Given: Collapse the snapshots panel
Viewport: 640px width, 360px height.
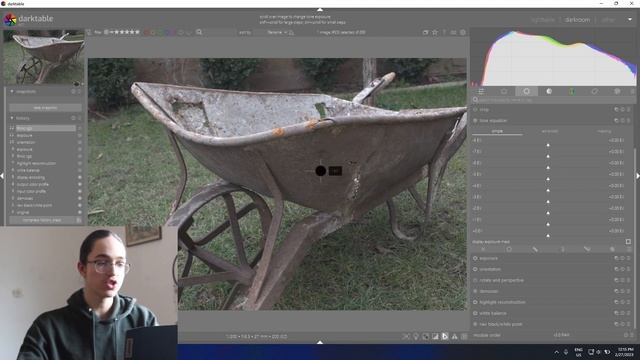Looking at the screenshot, I should [12, 92].
